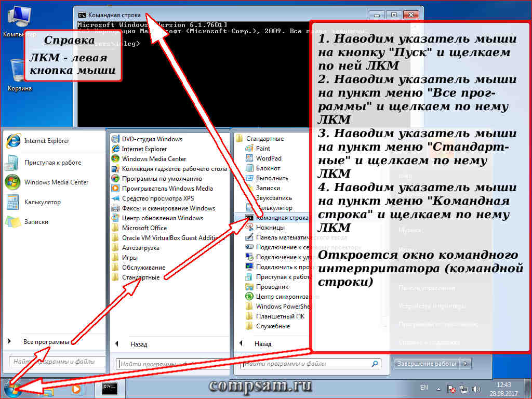The width and height of the screenshot is (532, 399).
Task: Select Калькулятор in the Стандартные folder
Action: coord(269,207)
